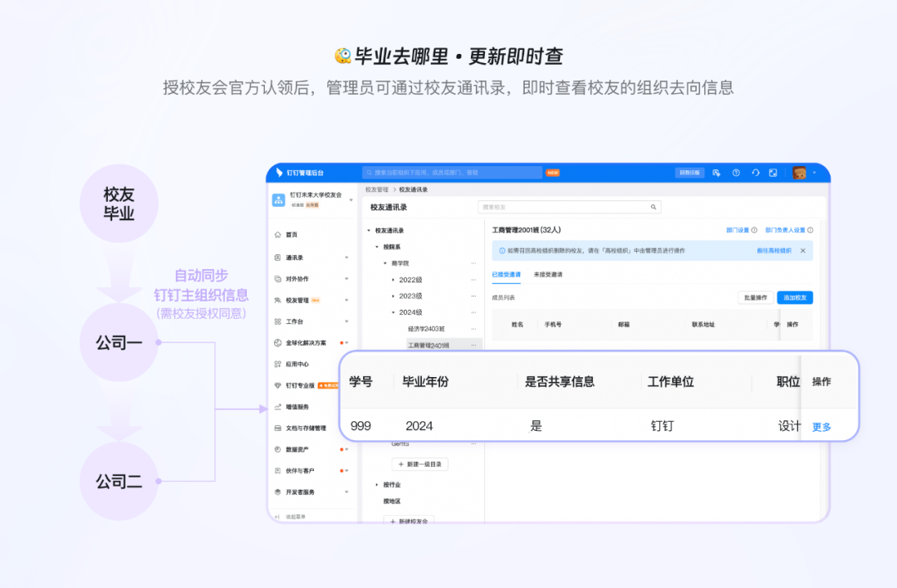The image size is (897, 588).
Task: Click 更多 in the alumni row
Action: 821,427
